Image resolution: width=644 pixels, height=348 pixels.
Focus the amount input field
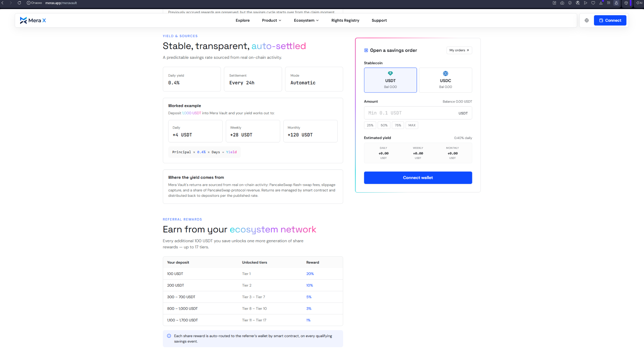click(418, 113)
